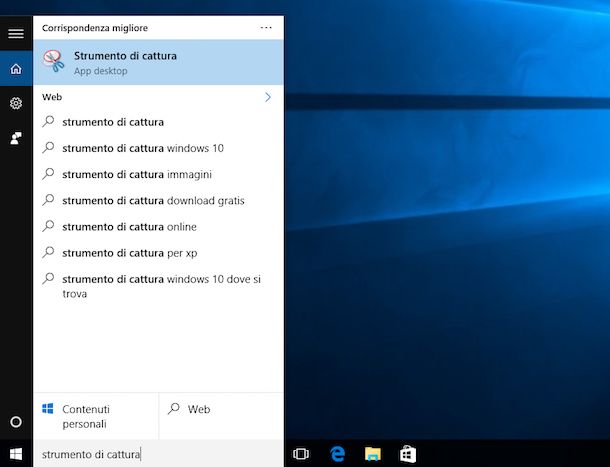Switch to Contenuti personali filter tab

pos(96,416)
